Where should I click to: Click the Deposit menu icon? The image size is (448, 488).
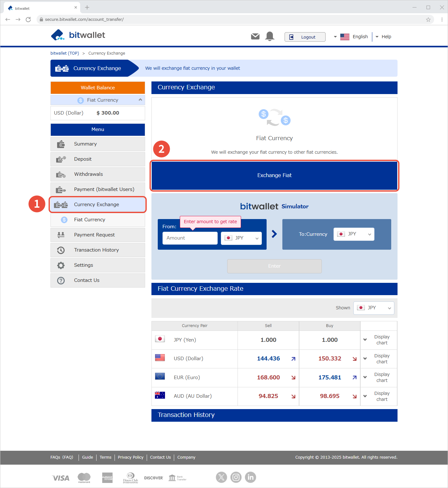tap(61, 159)
